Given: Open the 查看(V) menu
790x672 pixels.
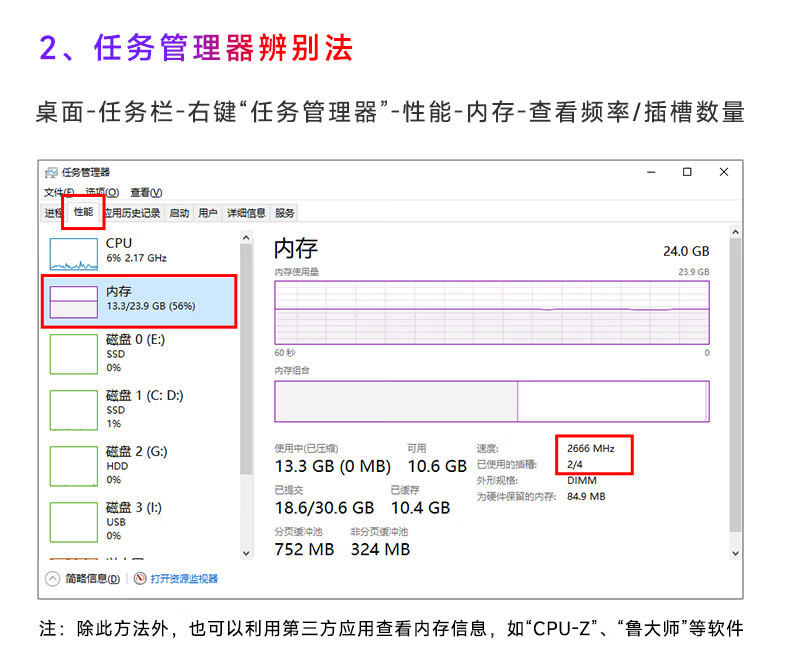Looking at the screenshot, I should [146, 192].
